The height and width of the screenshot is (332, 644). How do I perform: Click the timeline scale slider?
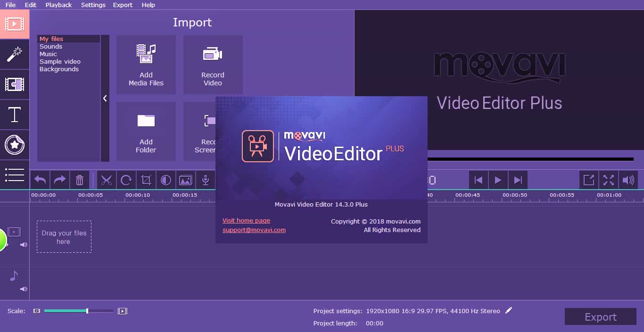[x=78, y=311]
